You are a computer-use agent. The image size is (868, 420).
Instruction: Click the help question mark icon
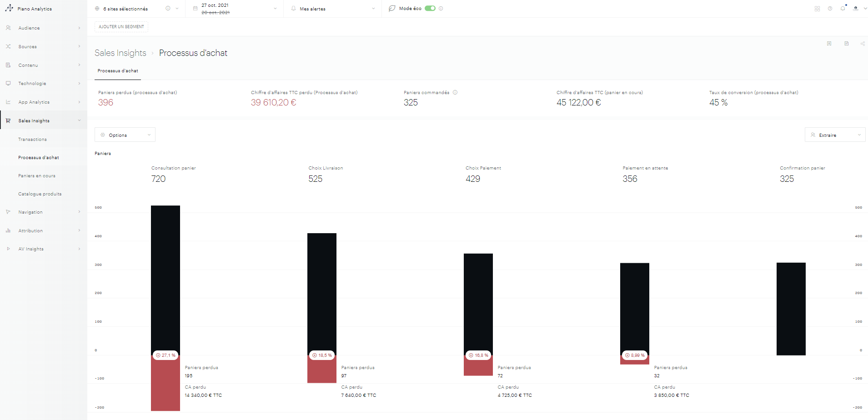click(x=830, y=9)
